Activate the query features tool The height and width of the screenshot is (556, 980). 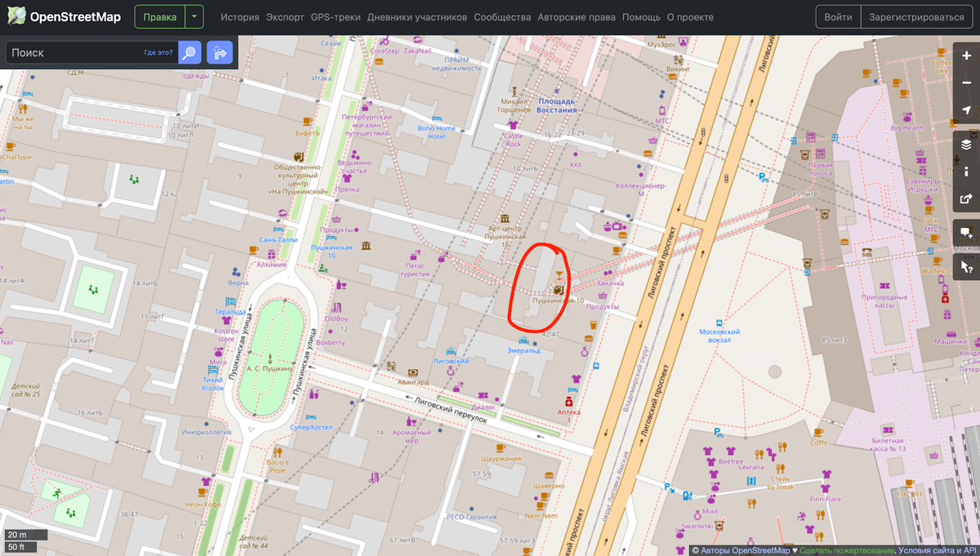click(x=966, y=267)
